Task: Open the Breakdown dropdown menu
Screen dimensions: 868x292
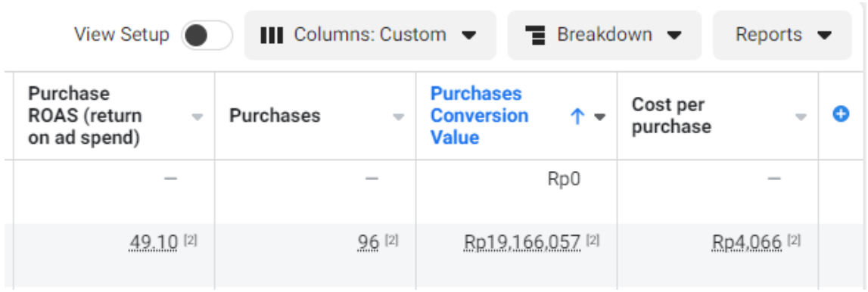Action: coord(605,35)
